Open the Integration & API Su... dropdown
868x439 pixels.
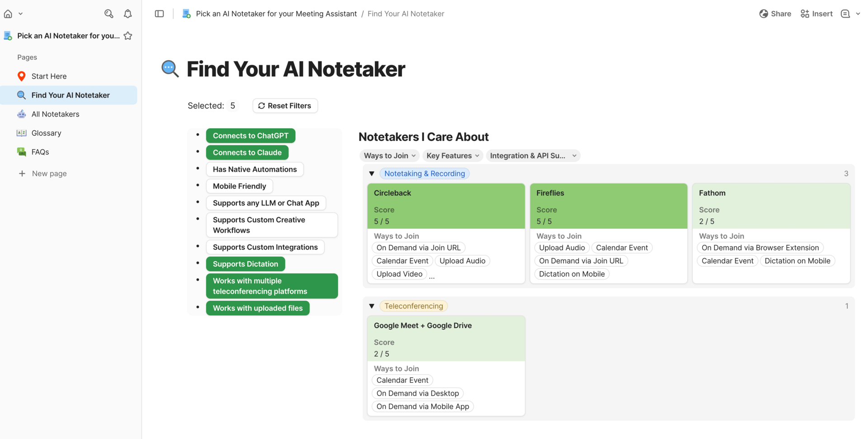(533, 156)
